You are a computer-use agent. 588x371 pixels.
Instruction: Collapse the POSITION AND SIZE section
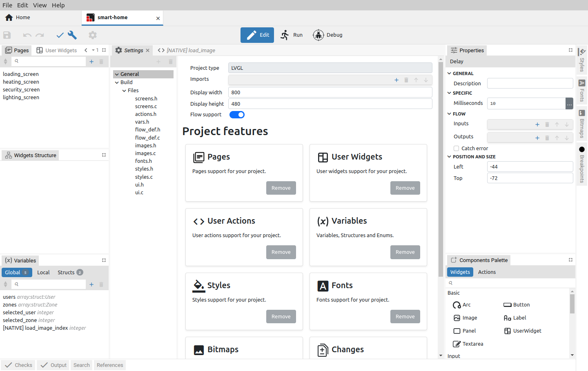[x=449, y=157]
